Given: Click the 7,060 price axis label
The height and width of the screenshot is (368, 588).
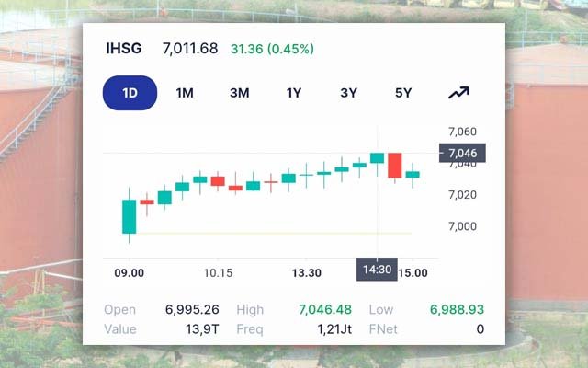Looking at the screenshot, I should tap(462, 132).
